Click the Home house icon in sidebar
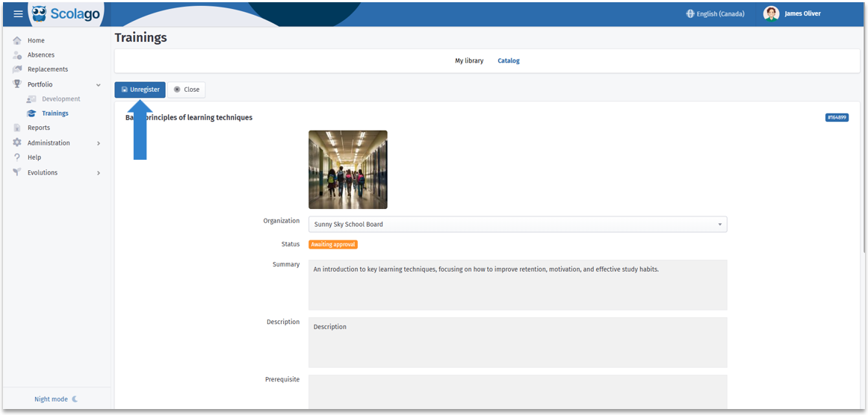Screen dimensions: 868x415 (x=17, y=40)
